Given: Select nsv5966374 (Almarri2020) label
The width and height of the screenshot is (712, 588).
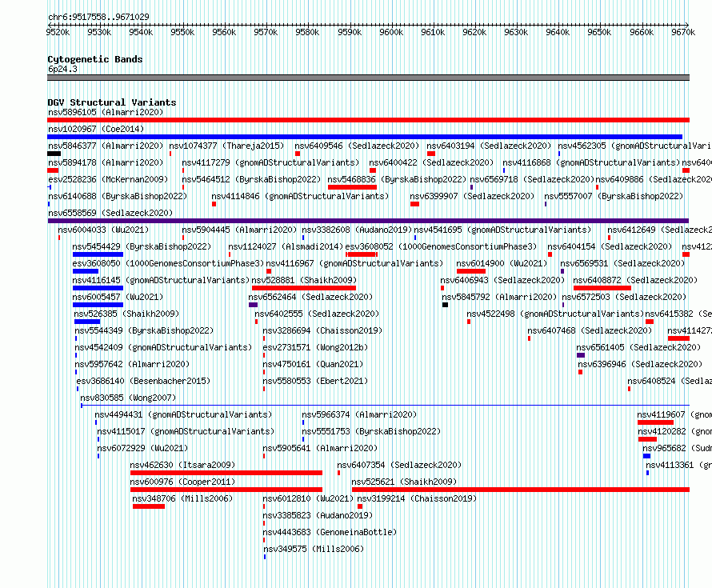Looking at the screenshot, I should coord(359,414).
